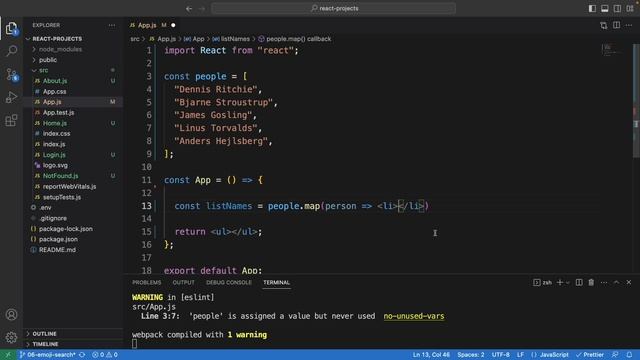Viewport: 640px width, 360px height.
Task: Open changes compare icon in editor toolbar
Action: 604,25
